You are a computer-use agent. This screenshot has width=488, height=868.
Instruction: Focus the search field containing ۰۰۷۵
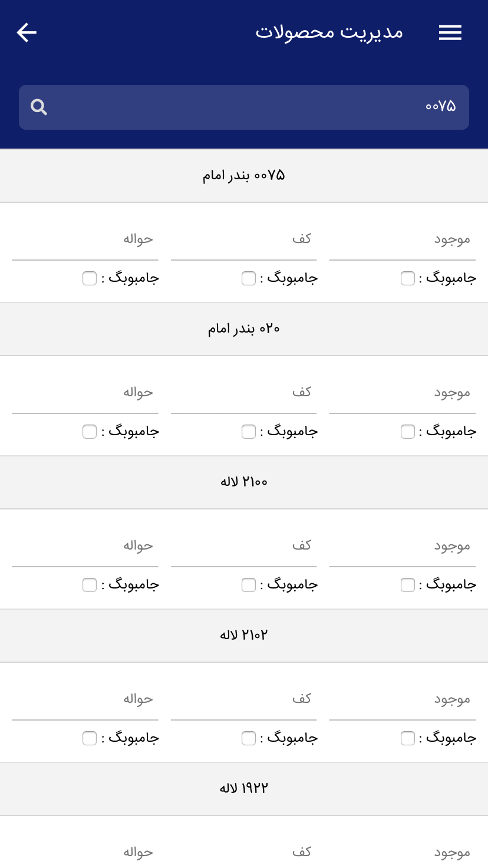(244, 107)
